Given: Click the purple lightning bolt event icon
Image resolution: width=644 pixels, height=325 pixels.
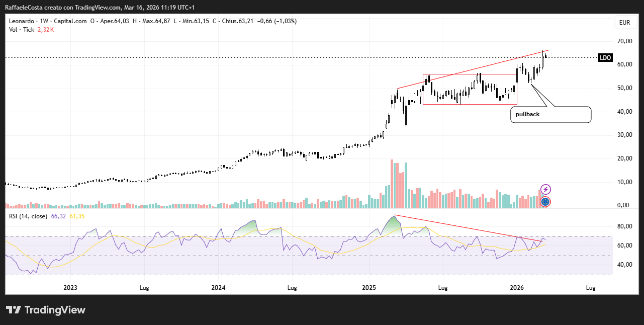Looking at the screenshot, I should pos(545,190).
